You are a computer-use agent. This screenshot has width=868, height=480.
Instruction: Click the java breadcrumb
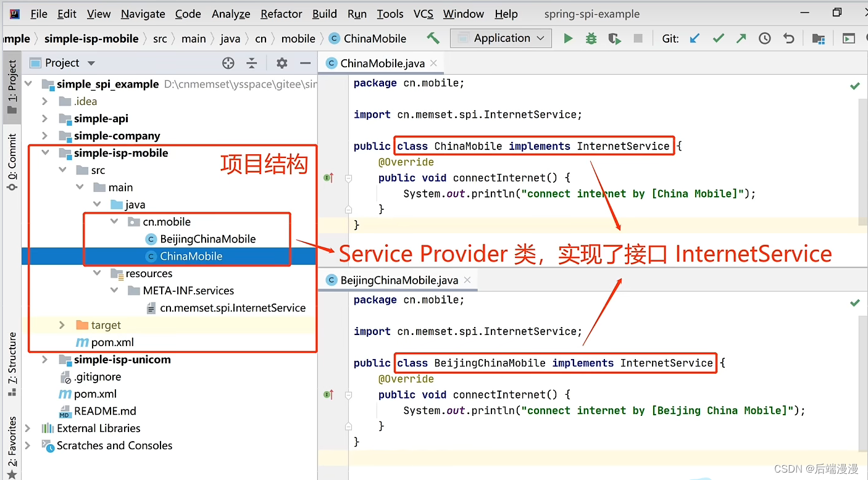[230, 38]
